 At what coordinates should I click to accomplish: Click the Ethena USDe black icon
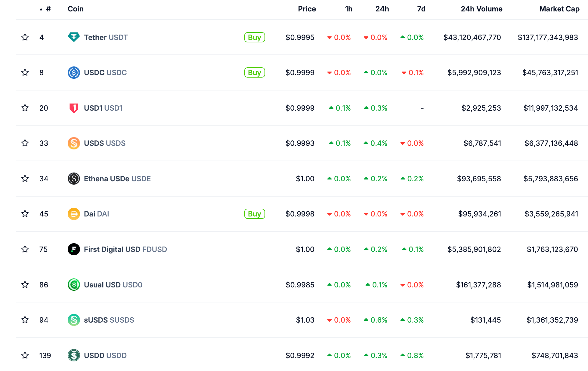pyautogui.click(x=74, y=179)
